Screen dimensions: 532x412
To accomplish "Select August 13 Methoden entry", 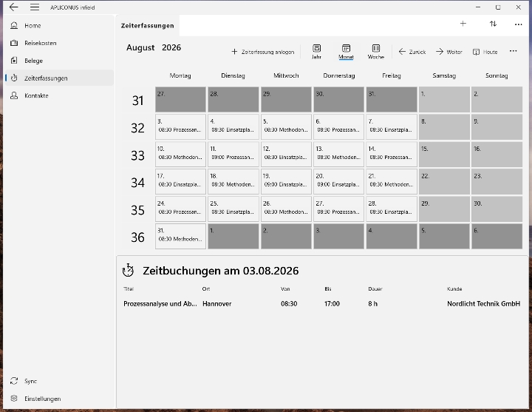I will (x=338, y=158).
